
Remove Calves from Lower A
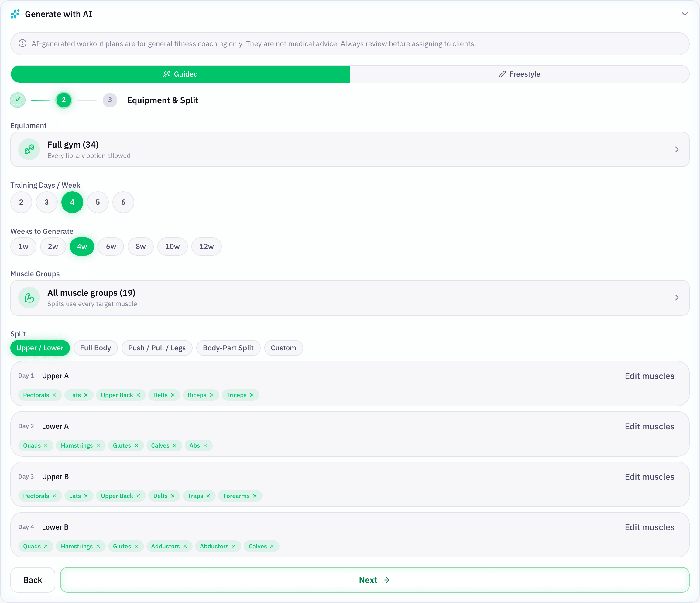[175, 445]
